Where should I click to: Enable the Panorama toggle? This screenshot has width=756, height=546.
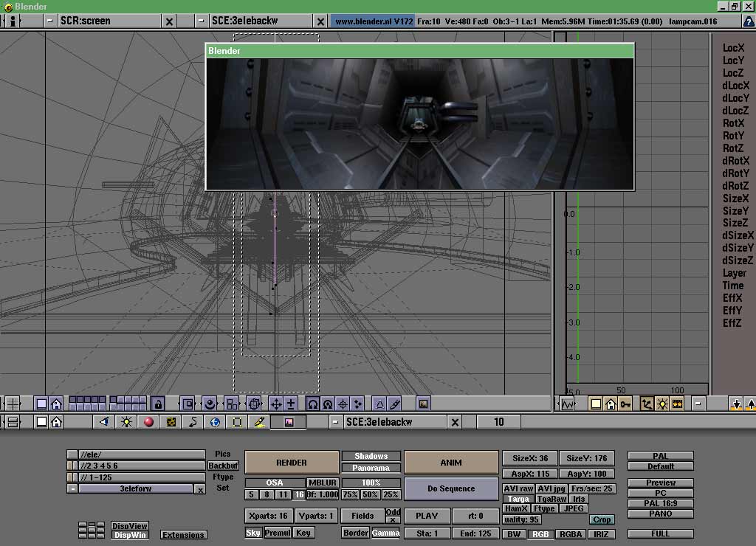pos(371,468)
